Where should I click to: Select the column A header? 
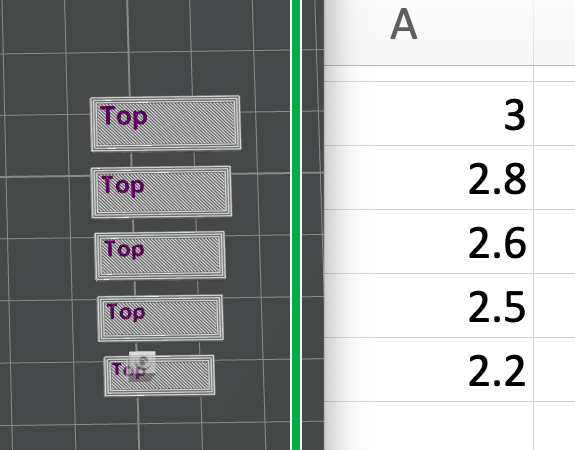click(429, 32)
